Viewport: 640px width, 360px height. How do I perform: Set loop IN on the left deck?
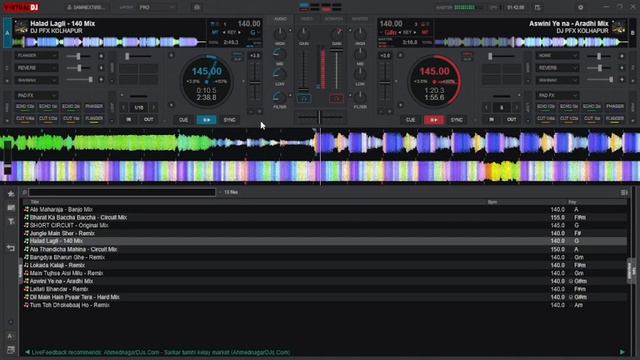coord(129,120)
